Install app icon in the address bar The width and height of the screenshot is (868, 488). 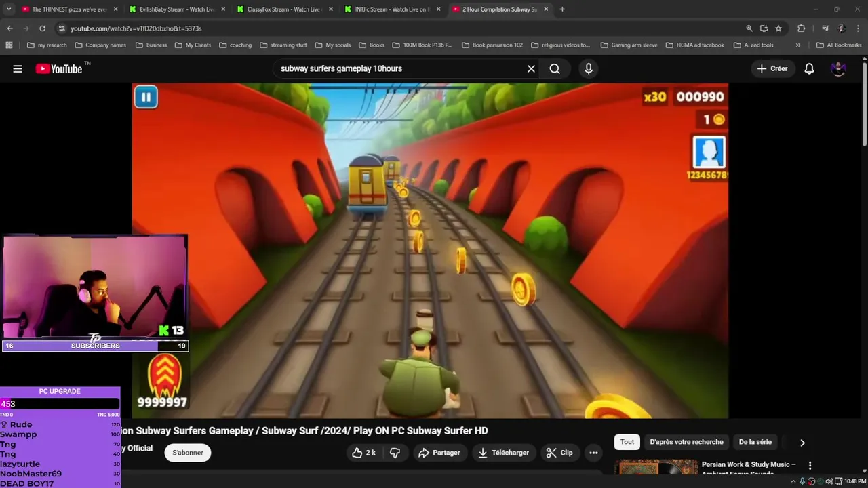click(764, 28)
